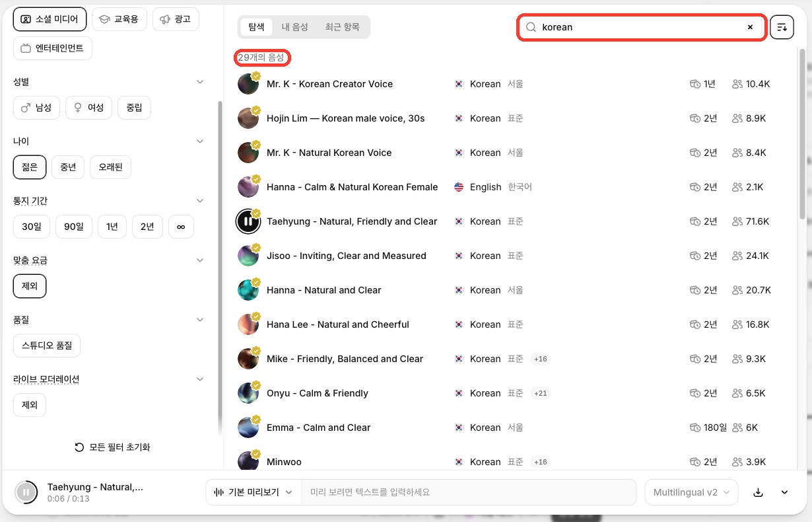The width and height of the screenshot is (812, 522).
Task: Play Onyu voice avatar
Action: pyautogui.click(x=248, y=393)
